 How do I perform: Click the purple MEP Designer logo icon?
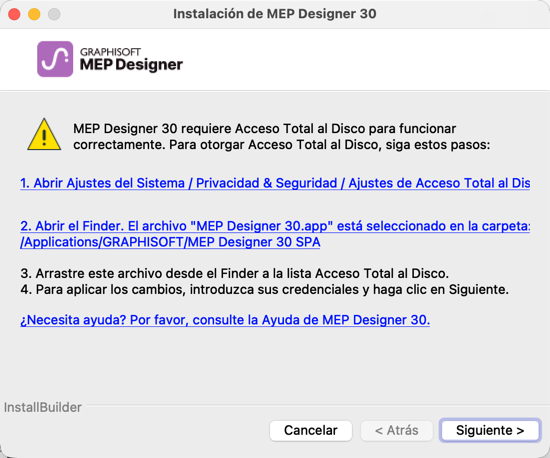click(x=55, y=59)
